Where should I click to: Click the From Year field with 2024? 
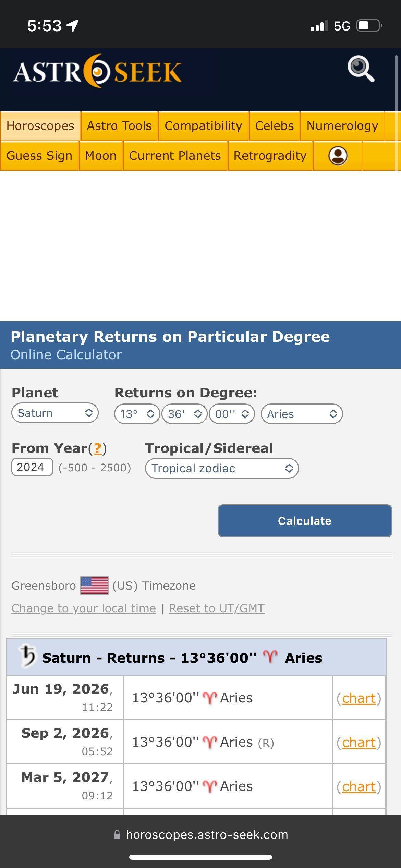click(32, 467)
